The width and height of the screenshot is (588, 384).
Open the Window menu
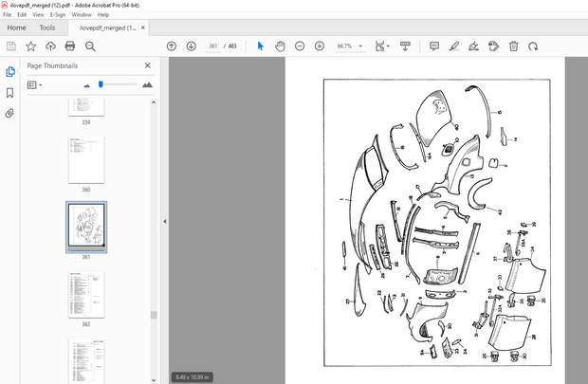[82, 14]
